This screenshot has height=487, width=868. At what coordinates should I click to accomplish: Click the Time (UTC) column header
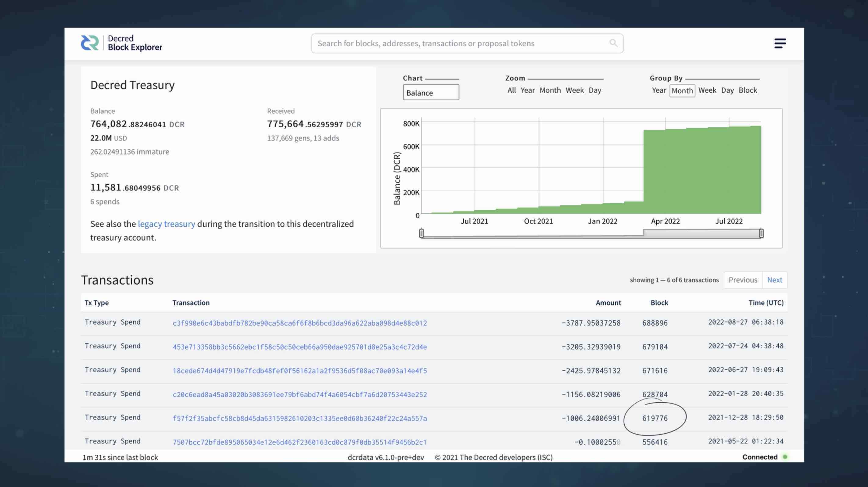click(x=766, y=302)
